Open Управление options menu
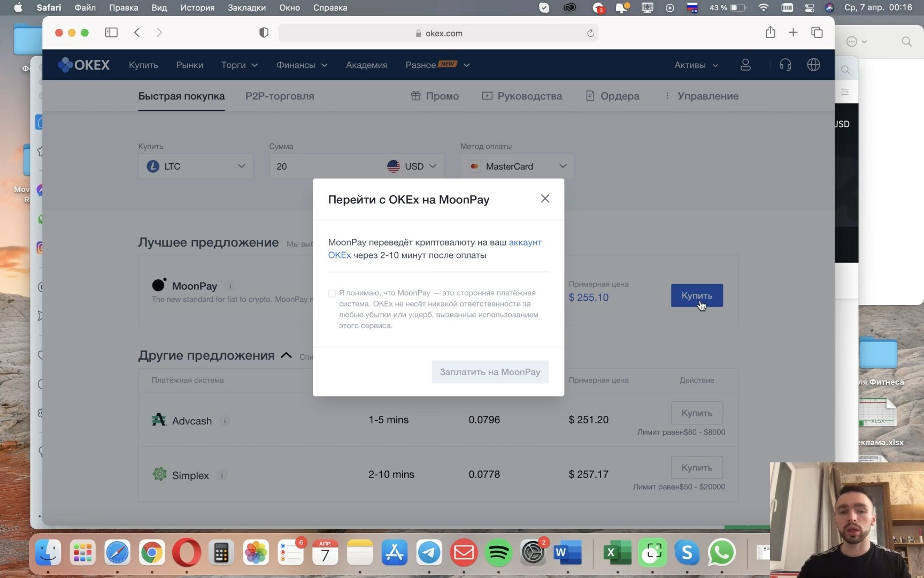The height and width of the screenshot is (578, 924). [702, 96]
